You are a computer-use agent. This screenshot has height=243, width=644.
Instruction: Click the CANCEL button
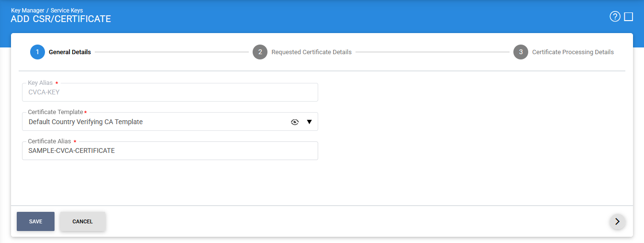tap(82, 221)
